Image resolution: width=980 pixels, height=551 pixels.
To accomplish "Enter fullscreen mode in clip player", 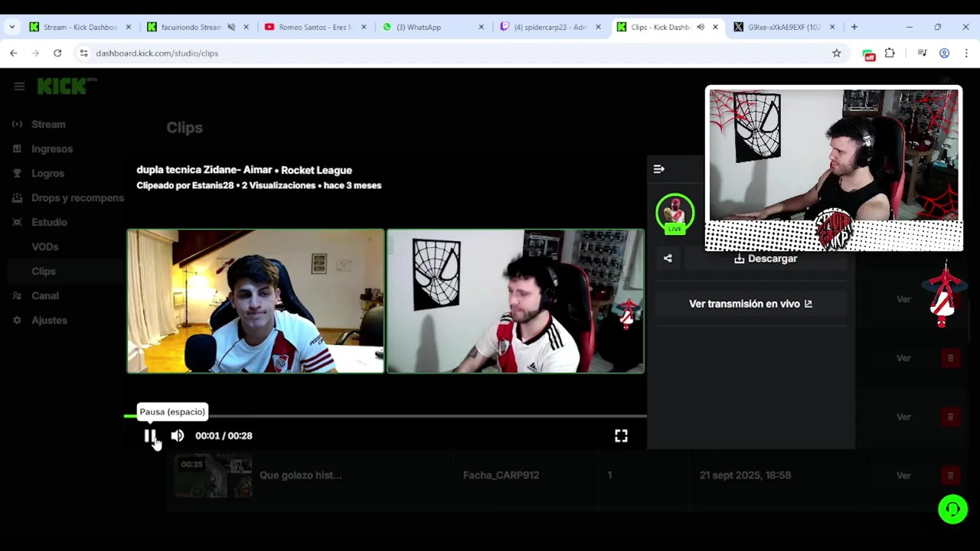I will (621, 435).
